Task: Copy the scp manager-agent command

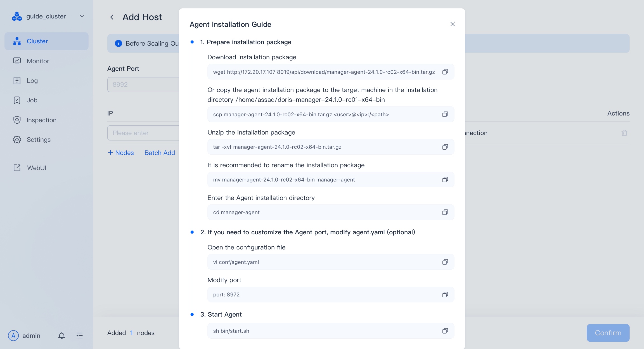Action: pos(445,114)
